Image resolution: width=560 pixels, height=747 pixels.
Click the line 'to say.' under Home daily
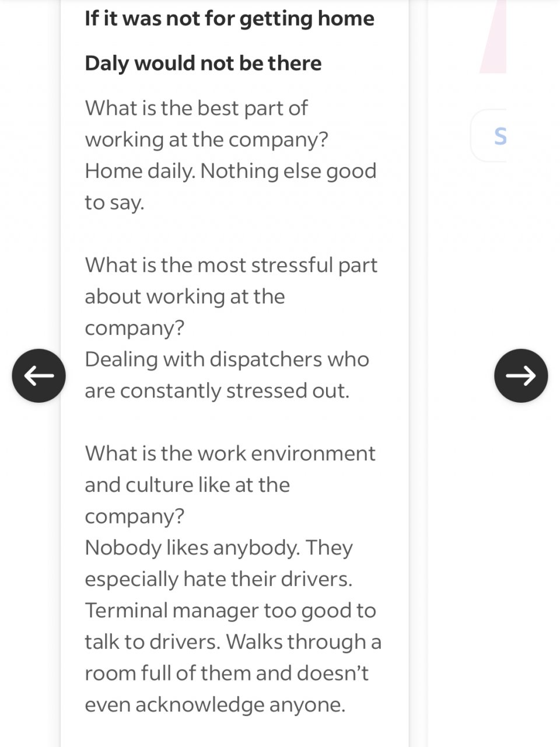(x=114, y=203)
